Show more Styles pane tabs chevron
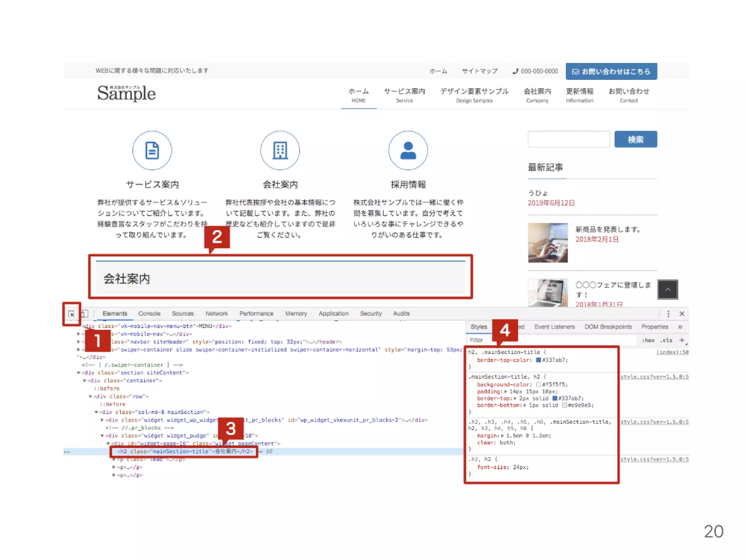 (680, 327)
